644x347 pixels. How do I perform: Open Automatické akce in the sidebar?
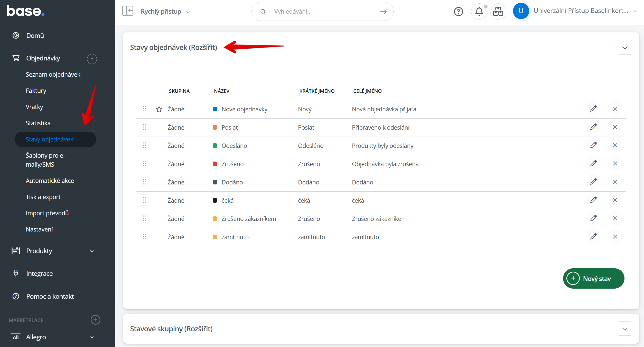[50, 181]
